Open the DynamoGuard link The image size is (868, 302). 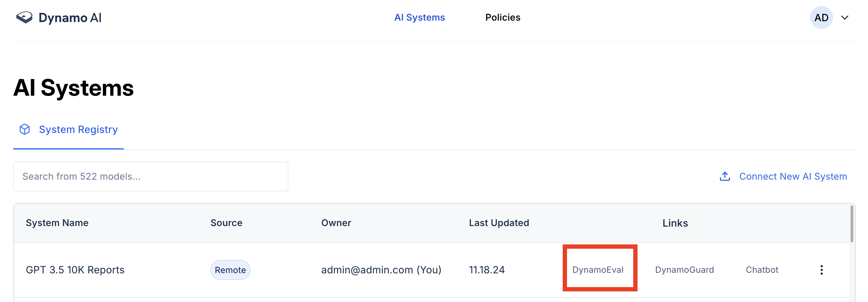tap(684, 270)
